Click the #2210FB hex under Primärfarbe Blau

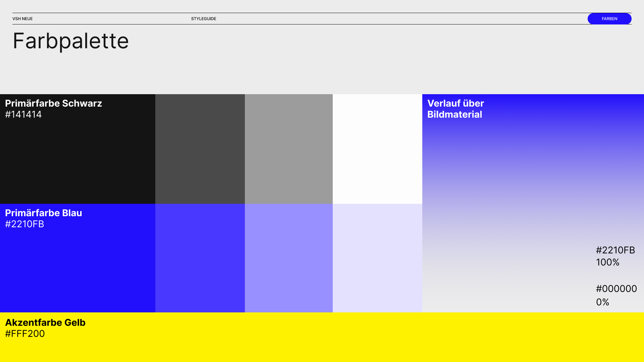(x=24, y=224)
